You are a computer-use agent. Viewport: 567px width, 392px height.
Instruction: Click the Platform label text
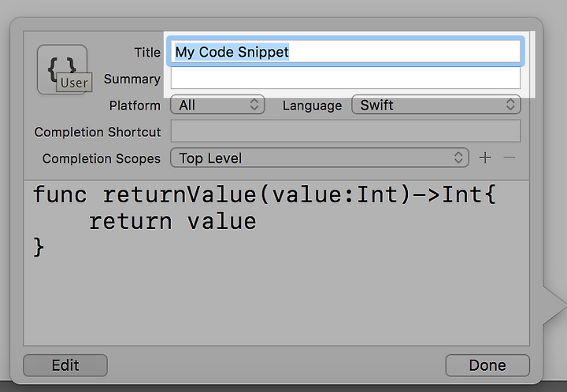135,105
